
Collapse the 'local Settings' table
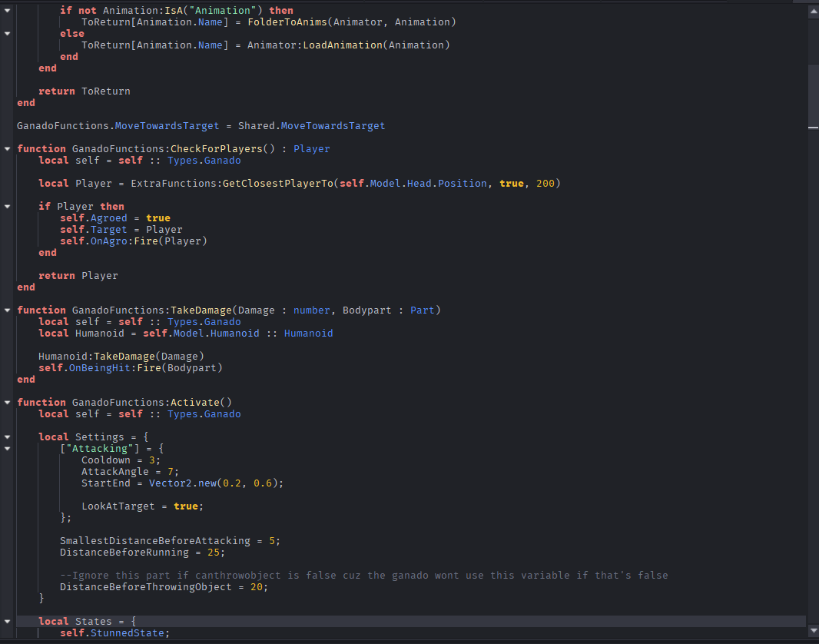point(8,437)
